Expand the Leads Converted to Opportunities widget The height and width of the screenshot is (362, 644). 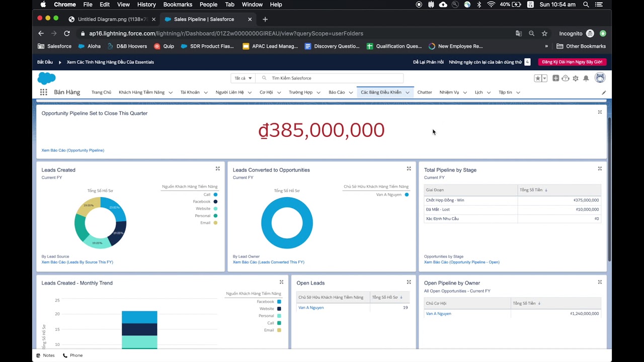point(409,169)
